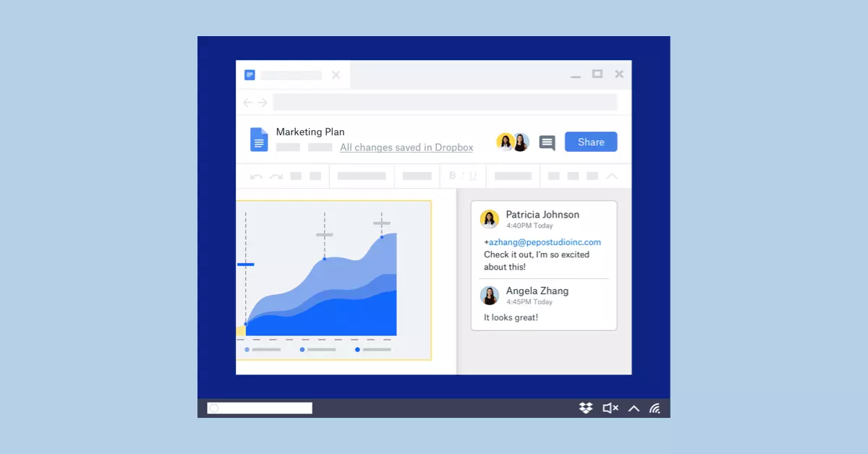This screenshot has width=868, height=454.
Task: Collapse the toolbar with the up chevron
Action: (612, 176)
